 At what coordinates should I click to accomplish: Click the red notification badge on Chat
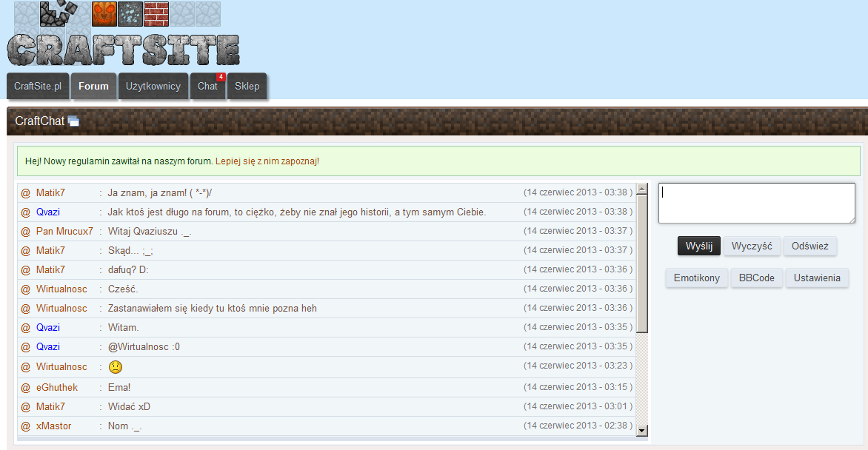(x=220, y=77)
